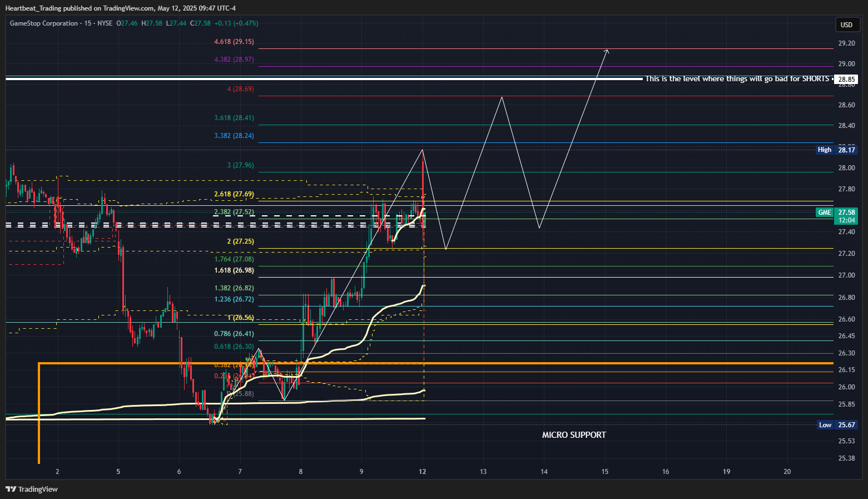Select the 1.236 (26.72) Fibonacci label
868x499 pixels.
pyautogui.click(x=234, y=299)
